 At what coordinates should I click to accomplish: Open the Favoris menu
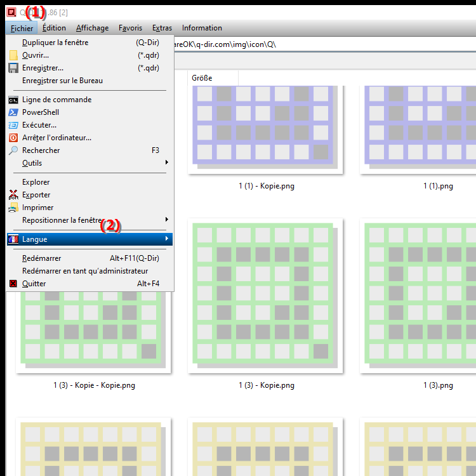[130, 28]
